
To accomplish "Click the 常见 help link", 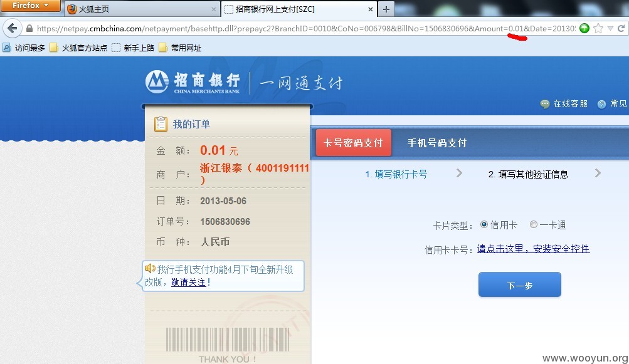I will click(618, 104).
